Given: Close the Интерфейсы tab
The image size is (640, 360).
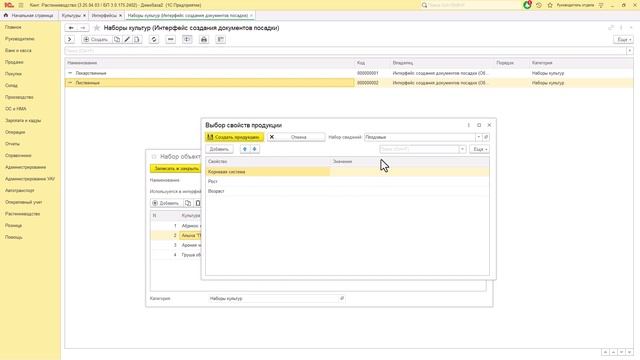Looking at the screenshot, I should pyautogui.click(x=120, y=16).
